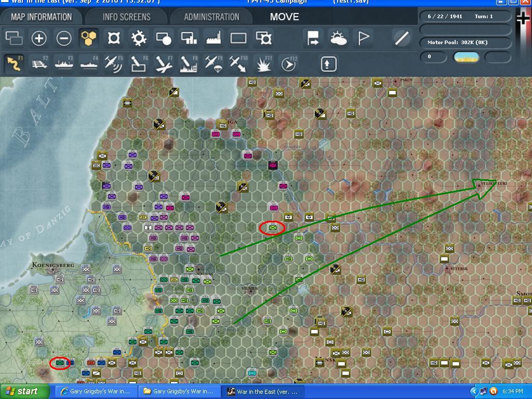Open the Map Information tab

41,17
